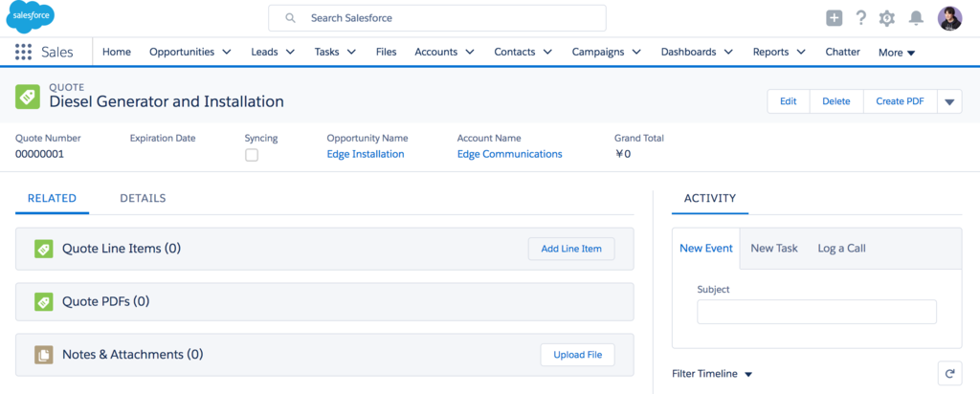980x394 pixels.
Task: Select the Related tab
Action: pyautogui.click(x=52, y=199)
